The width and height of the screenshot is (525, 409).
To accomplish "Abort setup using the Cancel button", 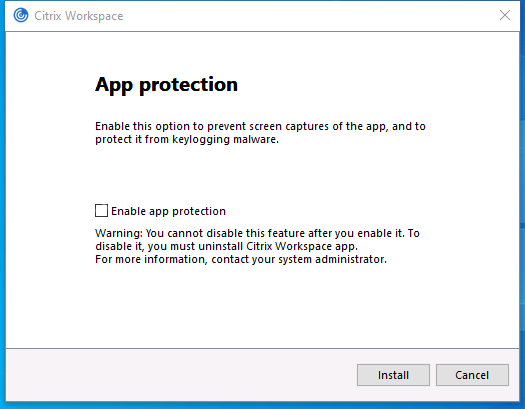I will click(472, 375).
